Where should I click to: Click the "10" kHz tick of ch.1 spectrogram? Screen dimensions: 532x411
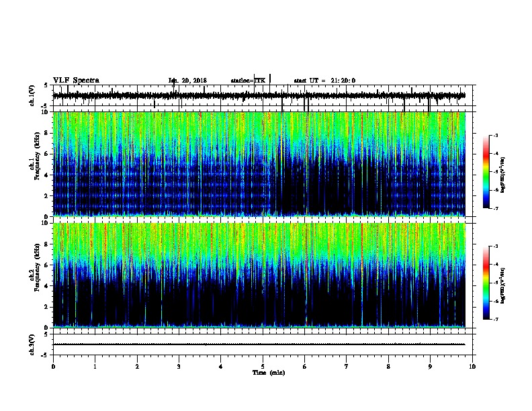click(x=45, y=112)
